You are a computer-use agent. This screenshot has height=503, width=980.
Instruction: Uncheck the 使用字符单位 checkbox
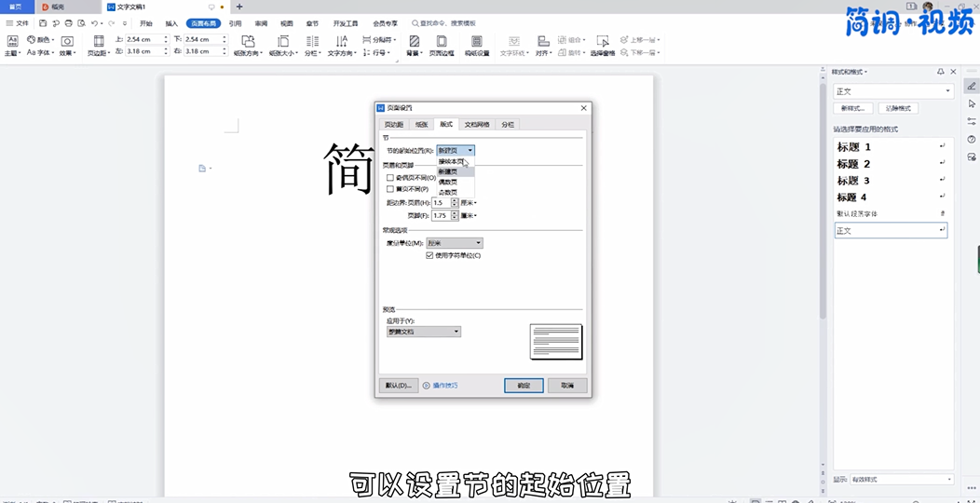click(429, 255)
